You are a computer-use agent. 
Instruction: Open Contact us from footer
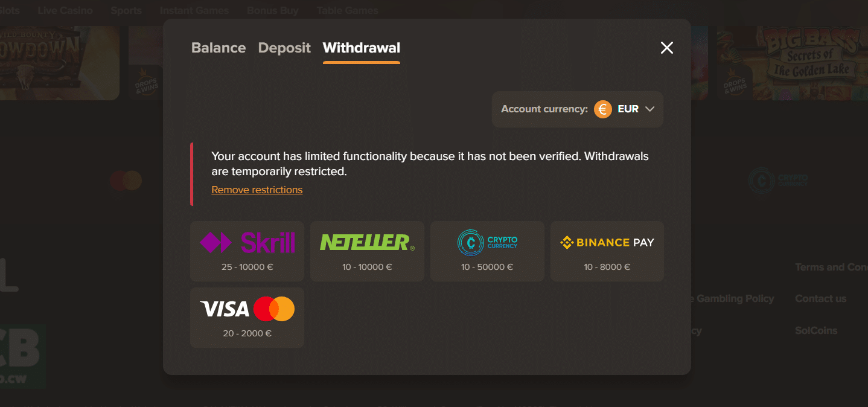point(820,298)
